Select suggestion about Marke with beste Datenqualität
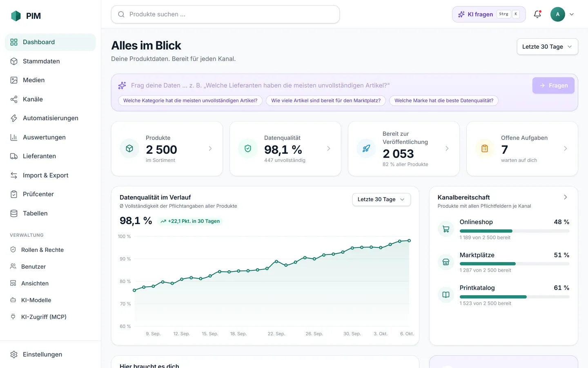 click(x=444, y=101)
